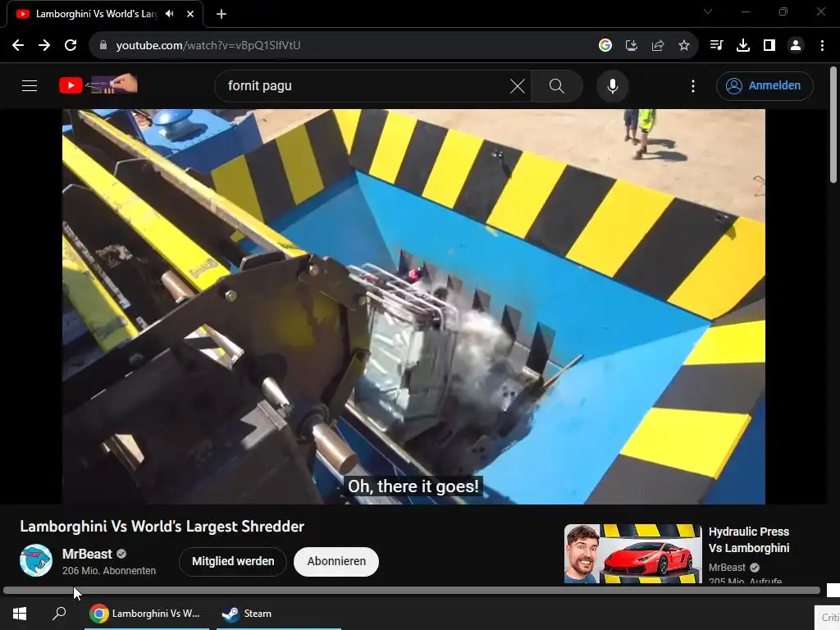Click the Anmelden sign-in button

[x=765, y=85]
